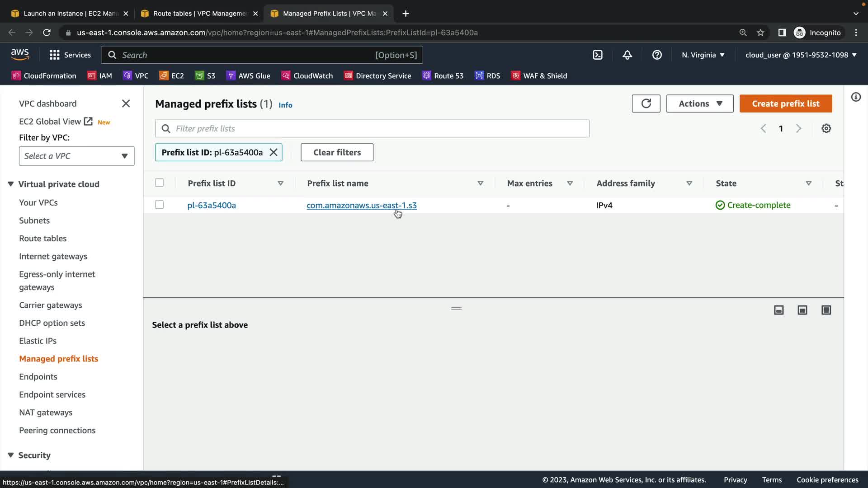
Task: Click Create prefix list button
Action: pyautogui.click(x=785, y=103)
